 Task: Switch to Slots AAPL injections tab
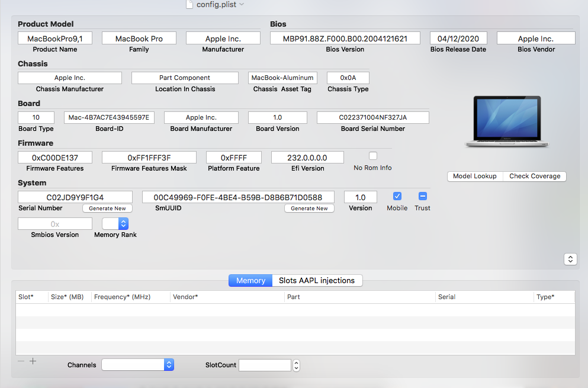[x=317, y=281]
